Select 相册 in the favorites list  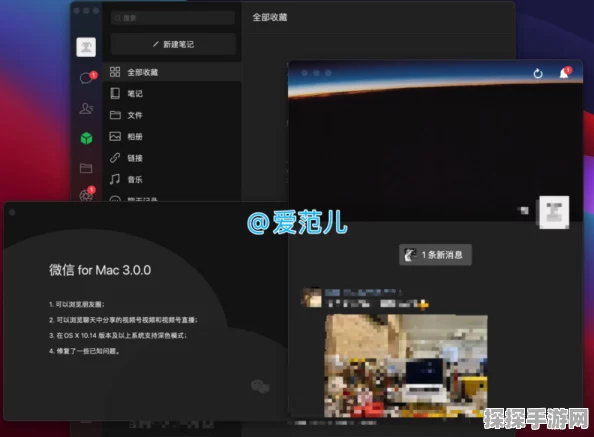[x=172, y=137]
